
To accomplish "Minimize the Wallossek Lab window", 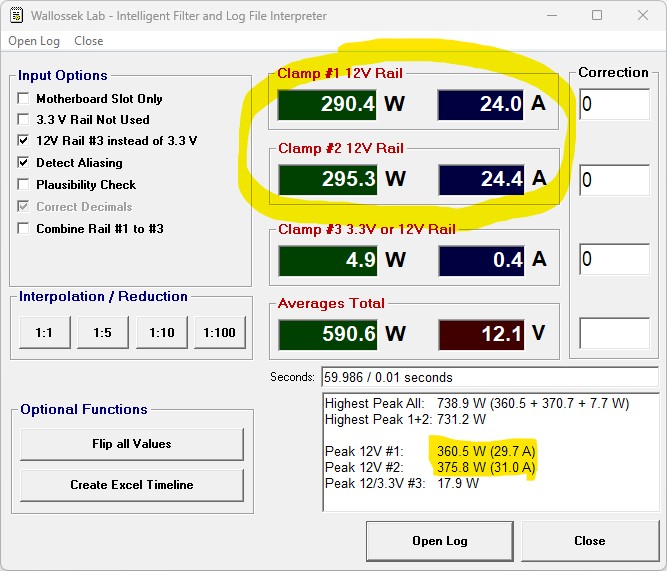I will tap(552, 16).
